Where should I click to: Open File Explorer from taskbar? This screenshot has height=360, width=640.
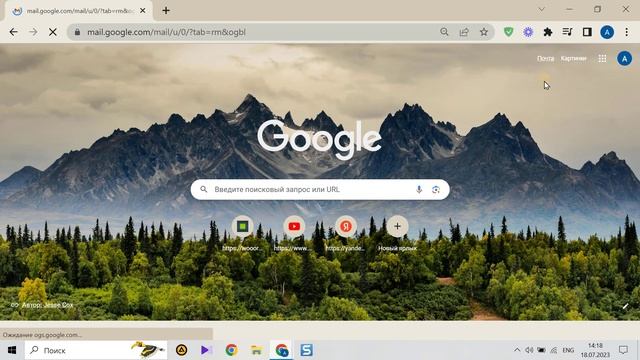point(256,350)
